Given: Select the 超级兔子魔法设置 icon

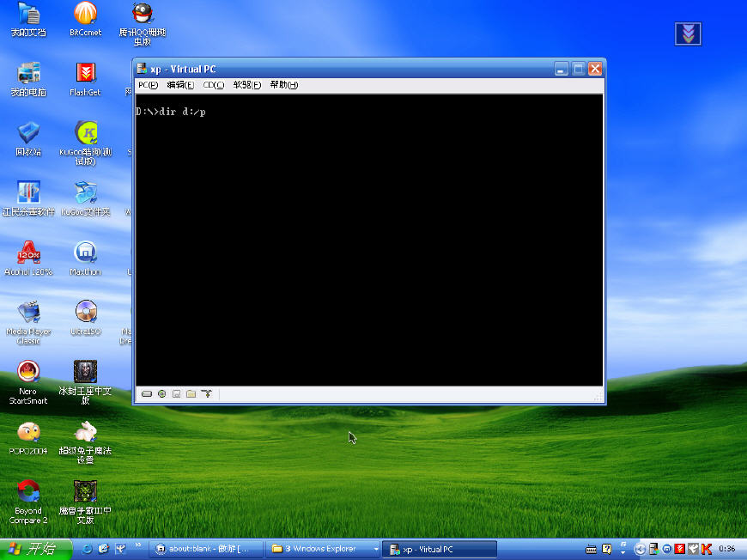Looking at the screenshot, I should click(85, 442).
